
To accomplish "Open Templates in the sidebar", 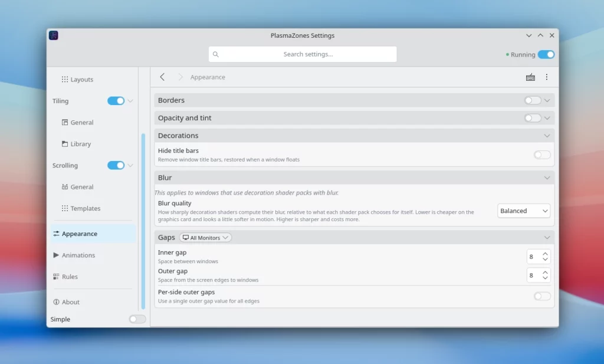I will (93, 208).
